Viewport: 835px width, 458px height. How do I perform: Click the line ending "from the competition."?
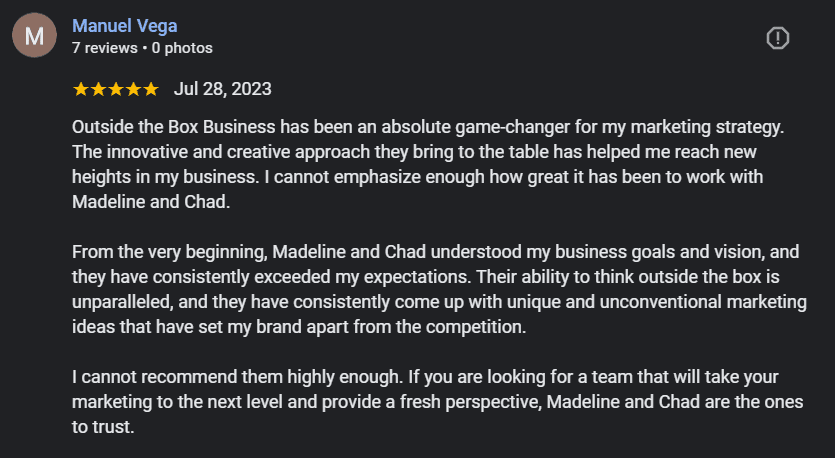(299, 327)
